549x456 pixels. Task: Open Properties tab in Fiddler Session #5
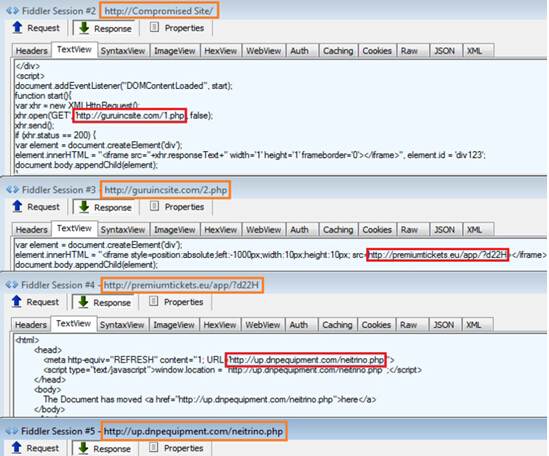point(176,448)
